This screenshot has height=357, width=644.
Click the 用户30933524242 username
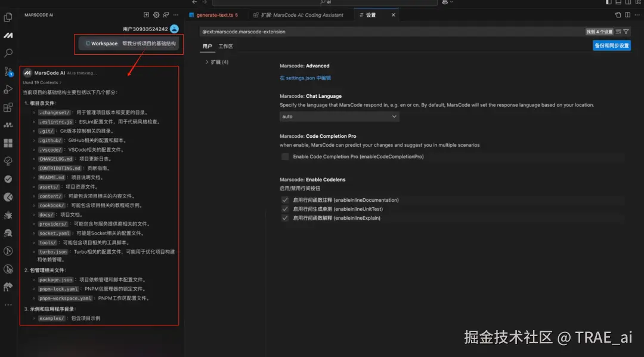[x=145, y=29]
